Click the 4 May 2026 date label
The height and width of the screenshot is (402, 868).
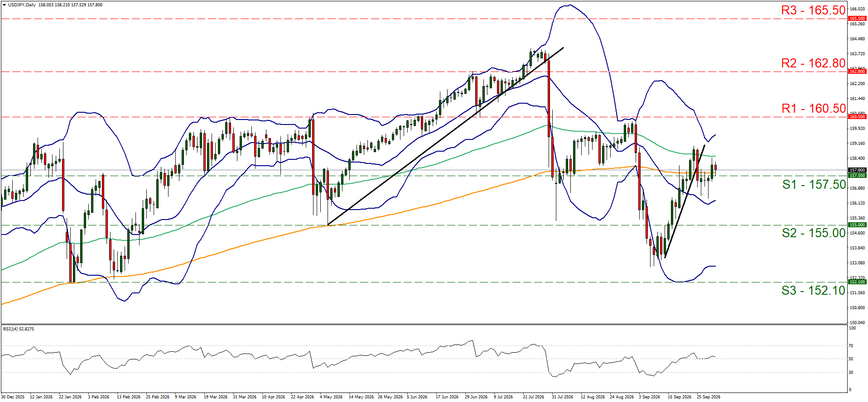click(331, 397)
